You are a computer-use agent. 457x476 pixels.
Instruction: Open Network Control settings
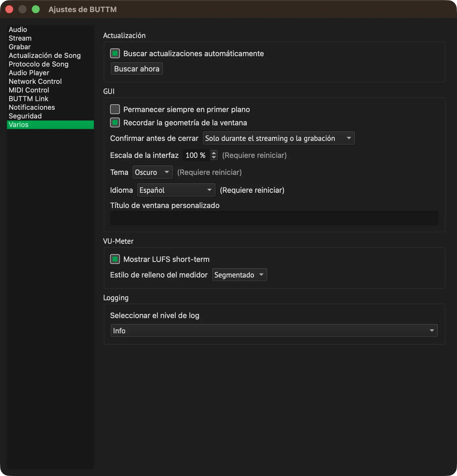click(50, 82)
